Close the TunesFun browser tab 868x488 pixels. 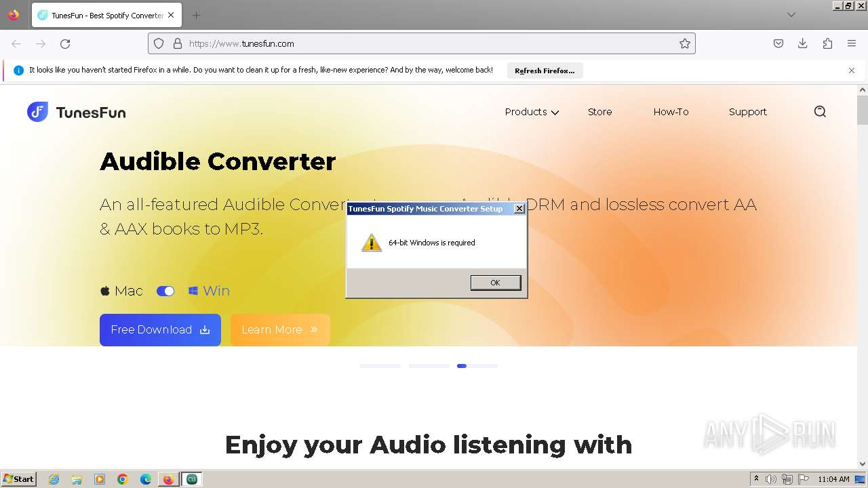[171, 15]
